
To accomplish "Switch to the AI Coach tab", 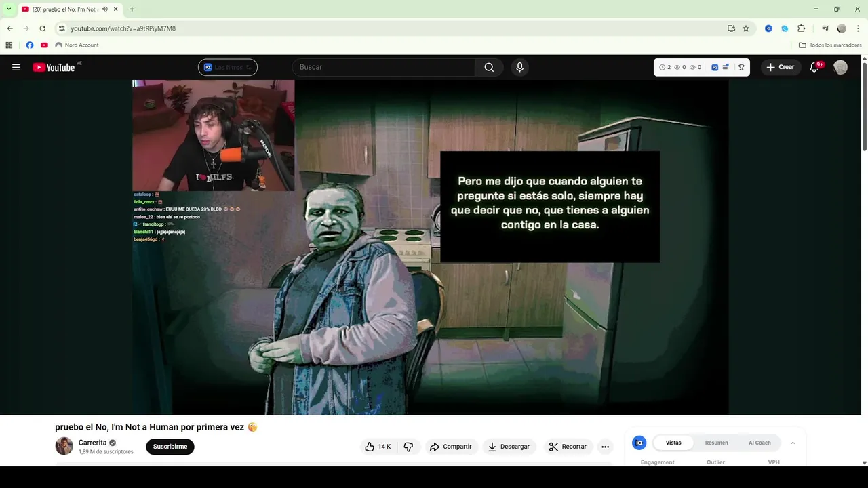I will pos(759,443).
